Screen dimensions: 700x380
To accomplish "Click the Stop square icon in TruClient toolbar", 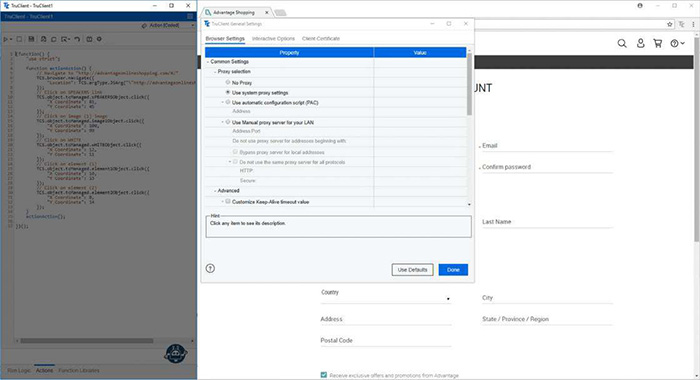I will [19, 39].
